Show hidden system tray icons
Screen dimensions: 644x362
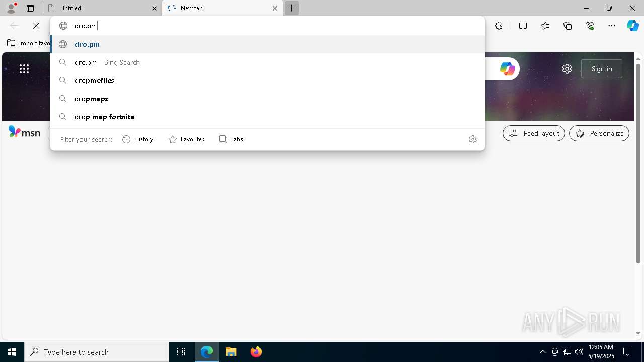tap(542, 352)
